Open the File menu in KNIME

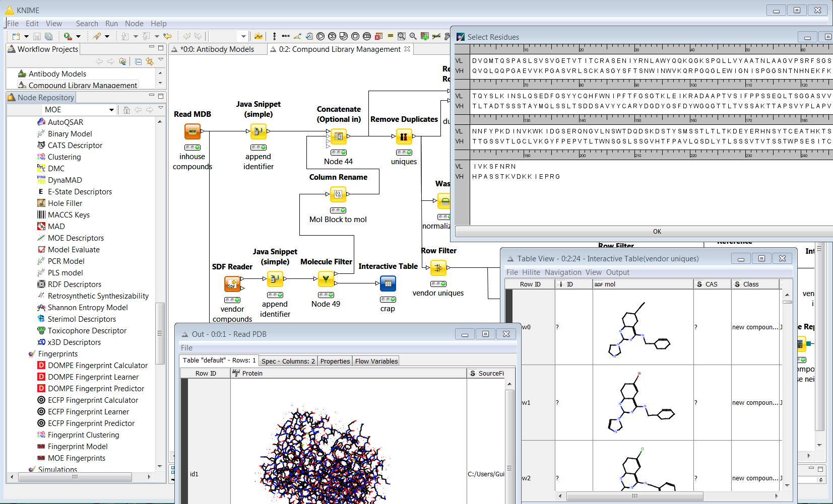[x=13, y=24]
